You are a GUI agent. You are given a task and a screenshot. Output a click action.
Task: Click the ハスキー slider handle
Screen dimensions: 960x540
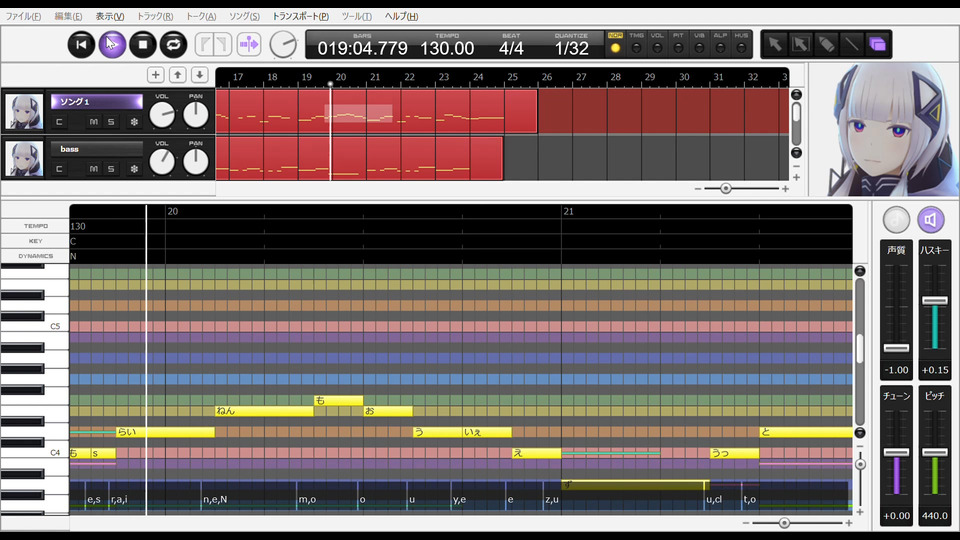coord(934,300)
